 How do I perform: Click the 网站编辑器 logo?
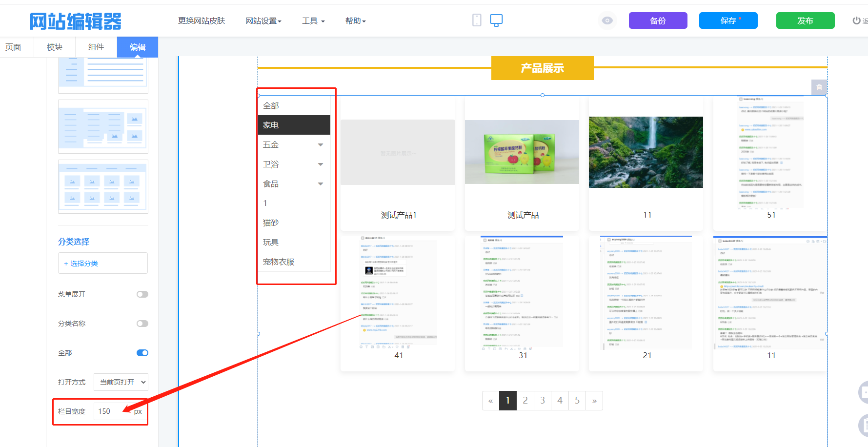tap(76, 21)
